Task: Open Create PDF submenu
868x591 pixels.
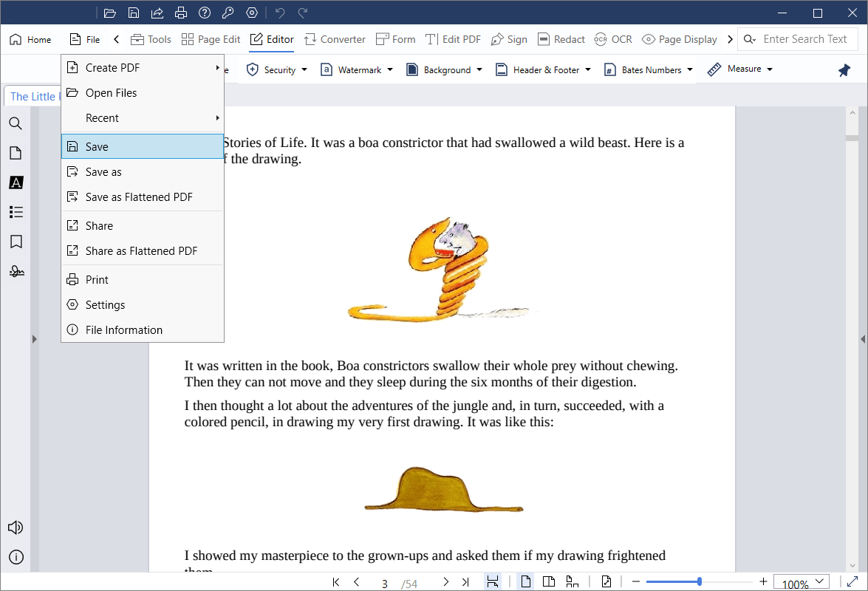Action: tap(143, 67)
